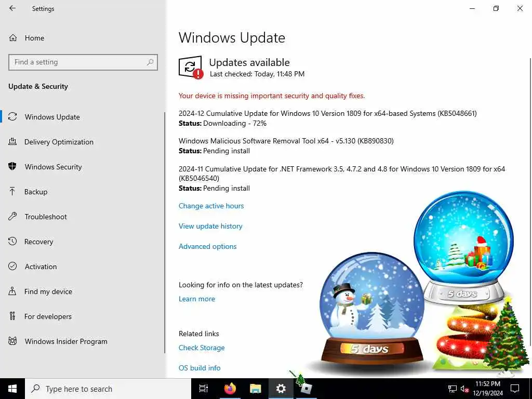
Task: Click Change active hours link
Action: 211,206
